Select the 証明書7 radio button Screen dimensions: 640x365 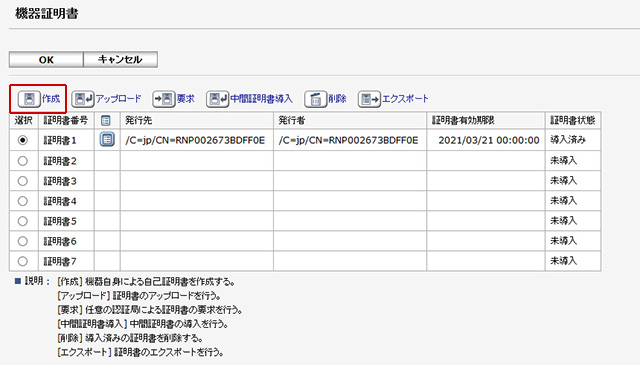pos(23,261)
